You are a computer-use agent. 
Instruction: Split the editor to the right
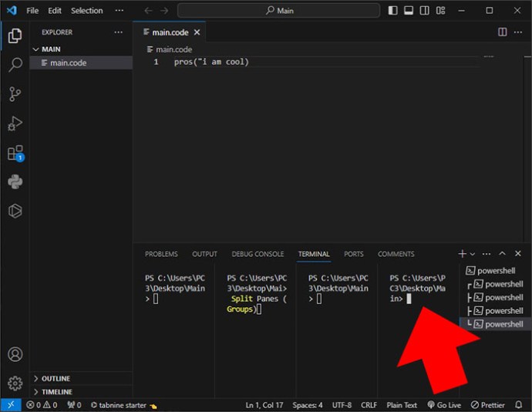[503, 32]
